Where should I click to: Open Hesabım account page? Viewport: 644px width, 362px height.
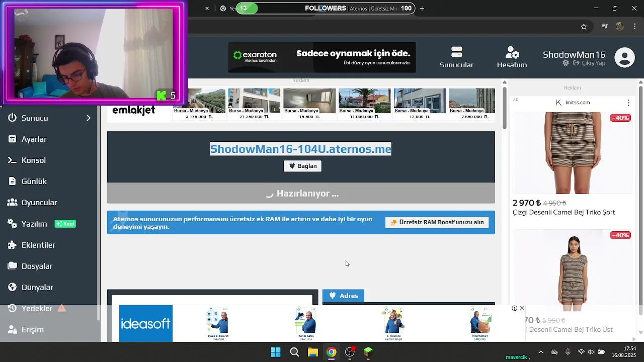512,57
